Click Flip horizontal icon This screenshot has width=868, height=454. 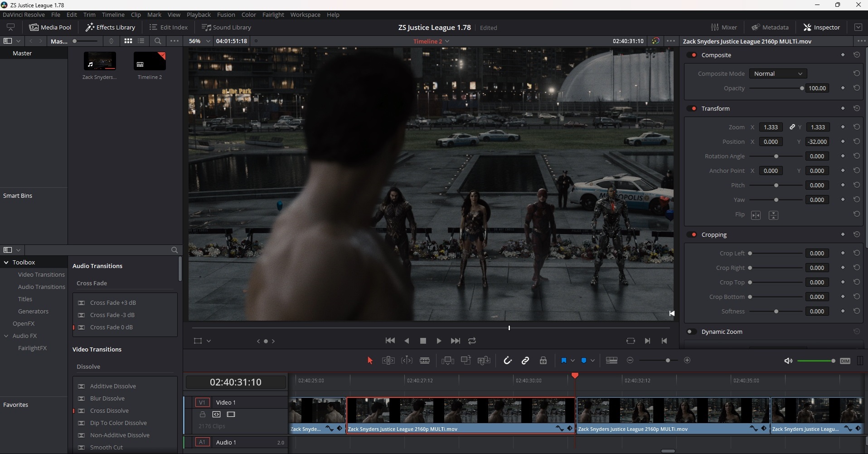756,215
